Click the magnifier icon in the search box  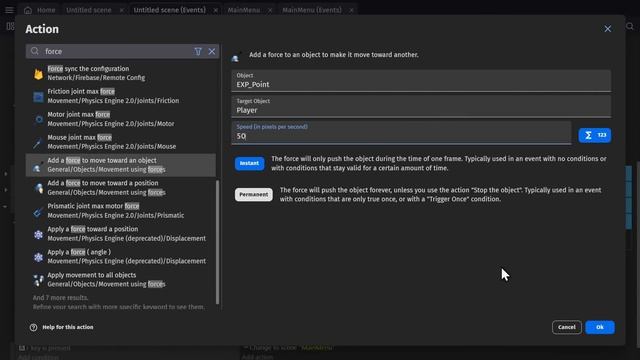click(x=35, y=51)
